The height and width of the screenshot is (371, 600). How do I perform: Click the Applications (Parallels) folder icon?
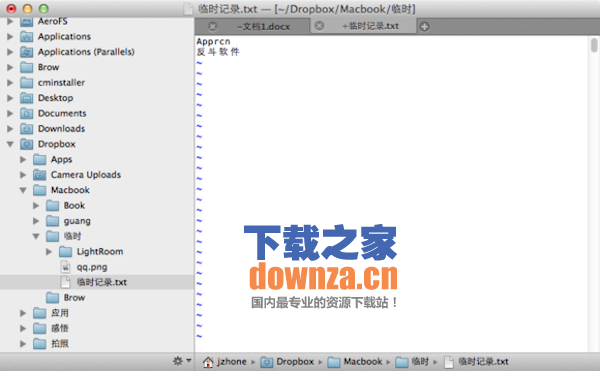pos(26,52)
